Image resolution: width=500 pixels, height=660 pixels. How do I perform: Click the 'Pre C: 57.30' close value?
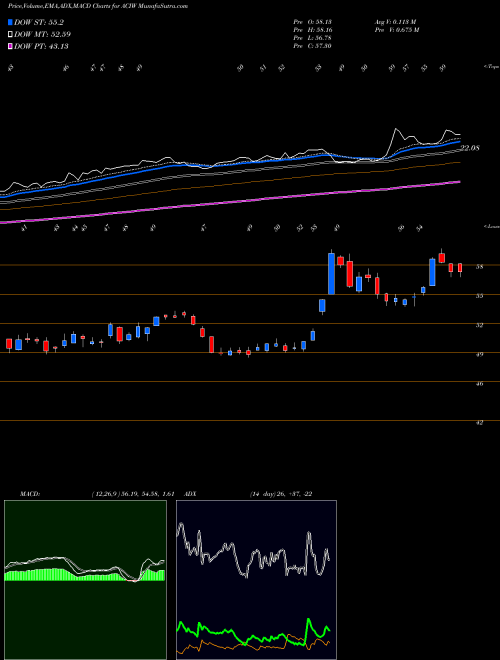pyautogui.click(x=313, y=46)
